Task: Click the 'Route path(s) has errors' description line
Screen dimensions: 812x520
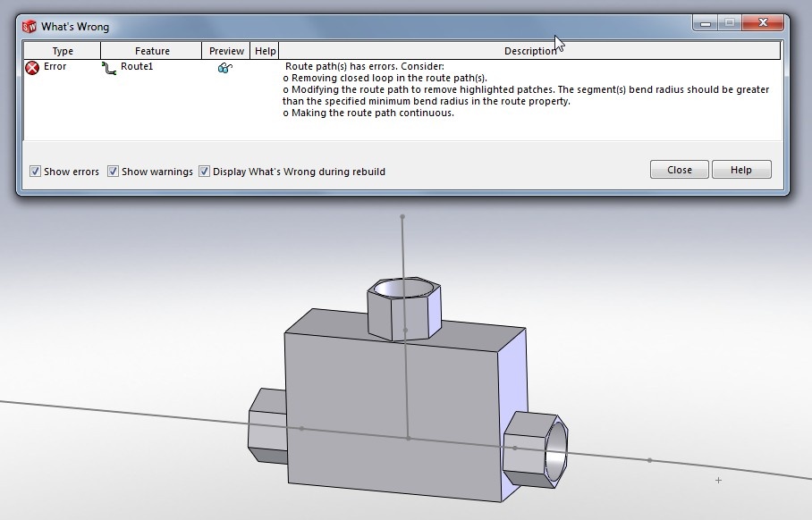Action: tap(365, 66)
